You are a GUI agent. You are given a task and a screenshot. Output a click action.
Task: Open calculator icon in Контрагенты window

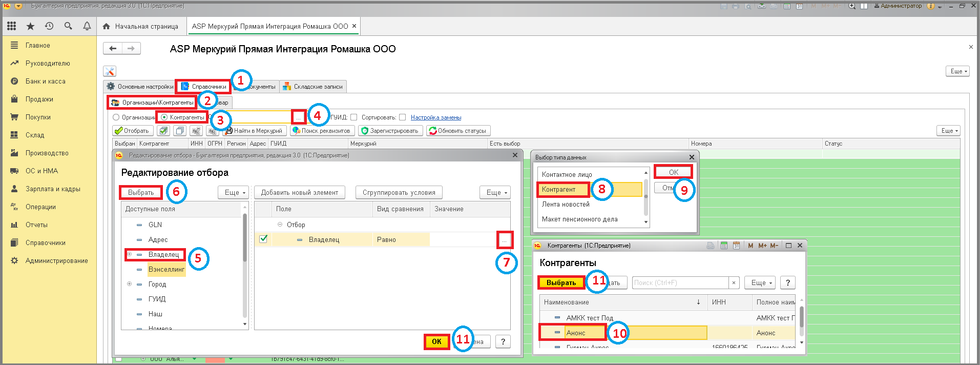pos(724,246)
